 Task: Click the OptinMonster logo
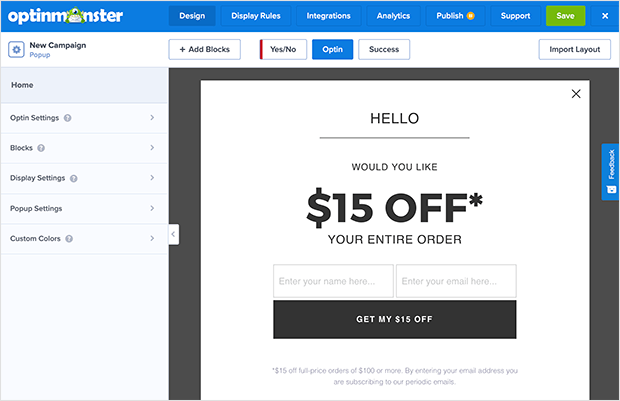[66, 16]
